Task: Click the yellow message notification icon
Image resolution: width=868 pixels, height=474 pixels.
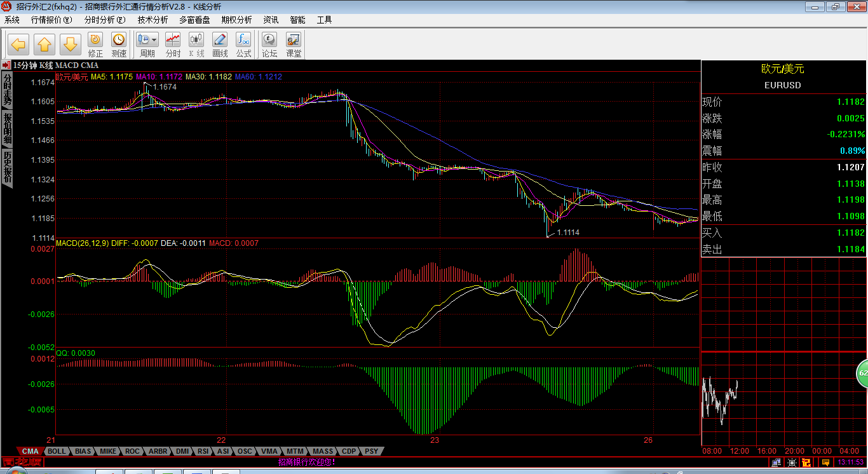Action: (825, 463)
